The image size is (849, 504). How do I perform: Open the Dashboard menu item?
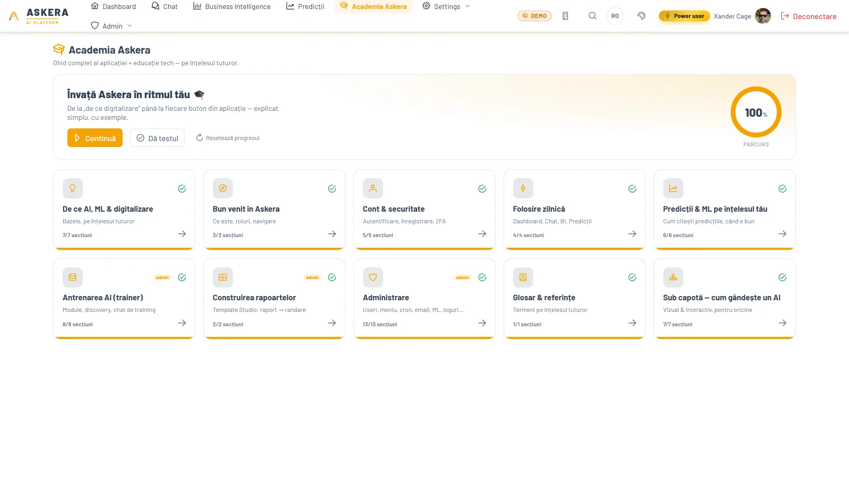114,6
